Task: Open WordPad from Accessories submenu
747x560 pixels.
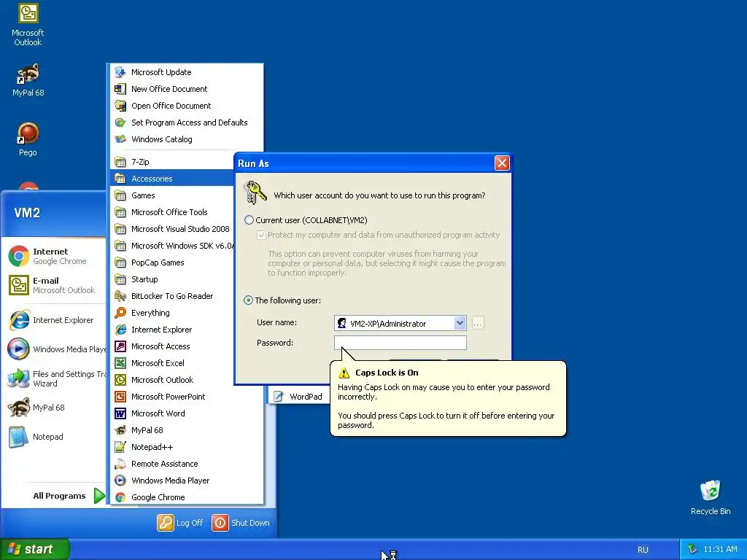Action: coord(299,396)
